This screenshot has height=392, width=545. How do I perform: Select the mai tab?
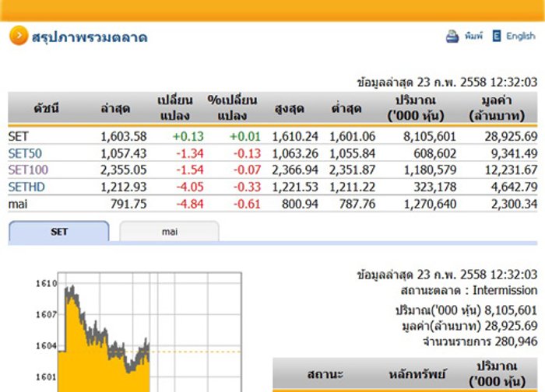coord(169,231)
